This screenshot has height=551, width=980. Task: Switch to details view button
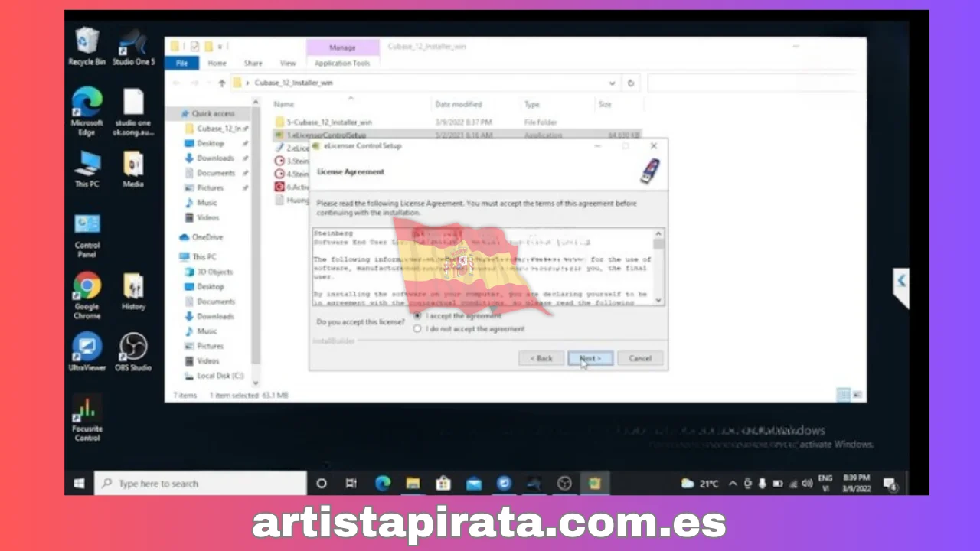(x=844, y=395)
